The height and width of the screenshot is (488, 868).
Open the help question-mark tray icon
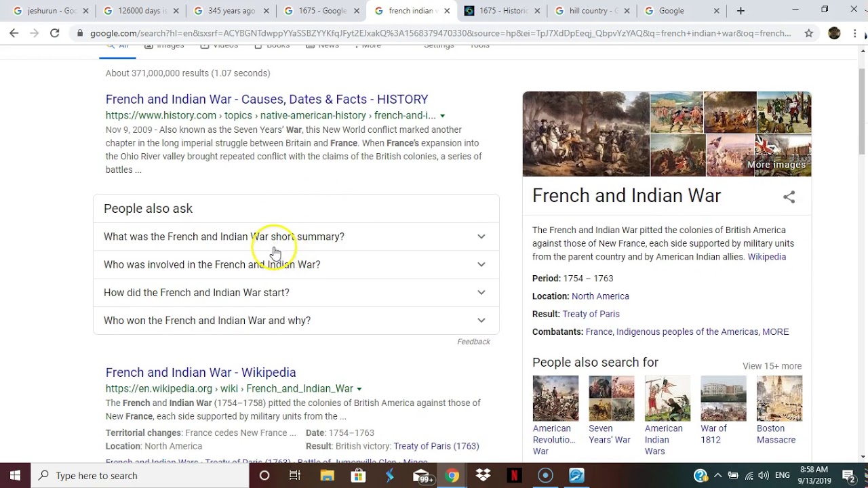(701, 476)
